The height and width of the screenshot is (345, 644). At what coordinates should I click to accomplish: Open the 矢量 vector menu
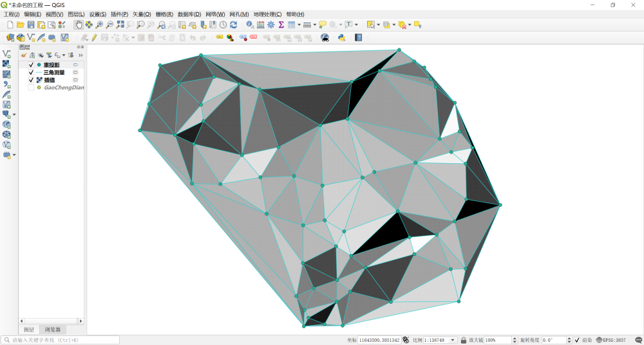pyautogui.click(x=142, y=14)
